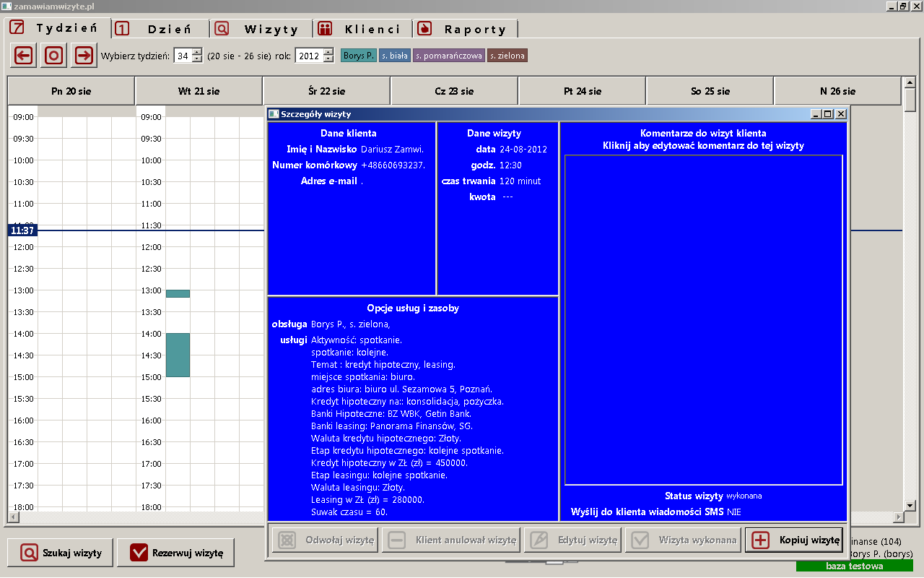Increase year with up spinner arrow
This screenshot has width=924, height=578.
click(328, 52)
